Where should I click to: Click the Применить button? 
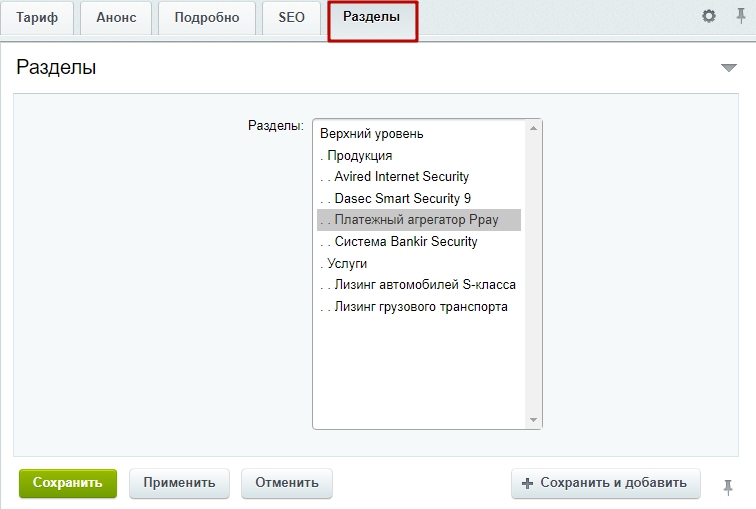click(x=179, y=483)
